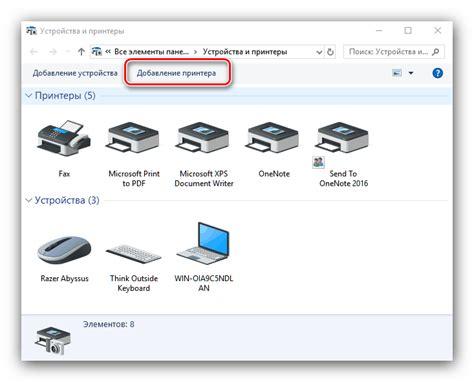Click the details pane printer and camera icon
The height and width of the screenshot is (382, 474).
click(x=53, y=341)
